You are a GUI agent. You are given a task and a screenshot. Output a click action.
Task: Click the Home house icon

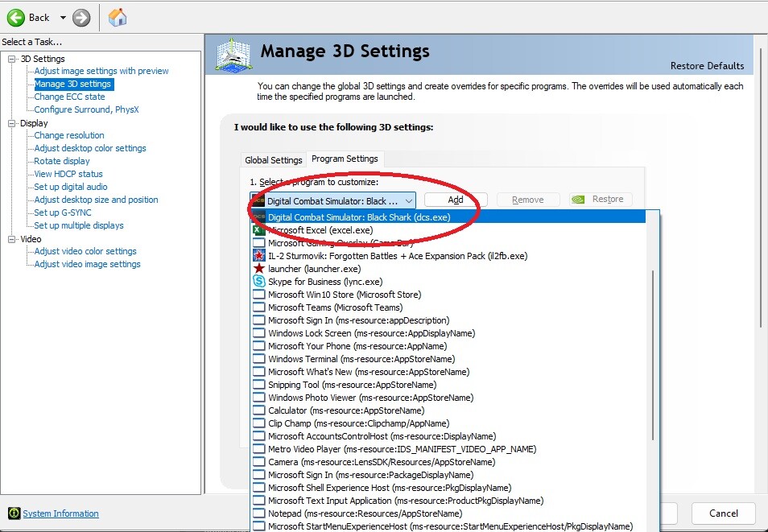[118, 17]
